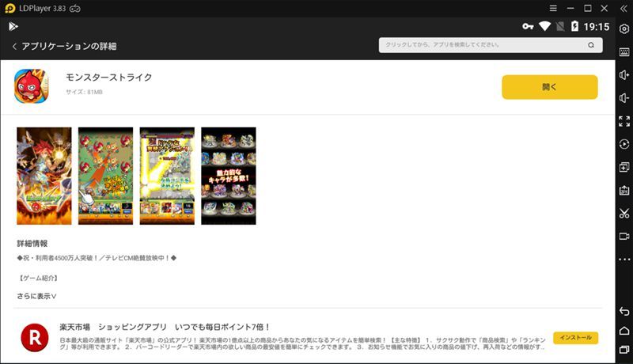Open the first Monster Strike screenshot
The width and height of the screenshot is (633, 364).
point(44,176)
